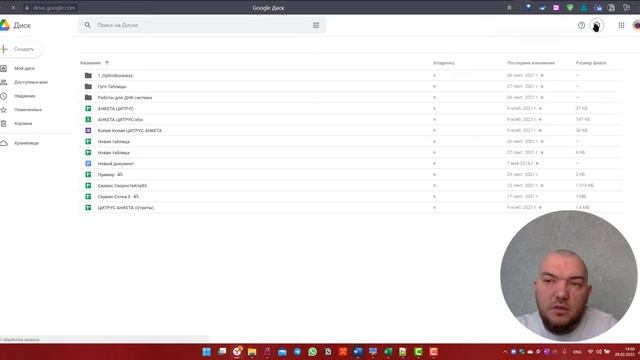Select the Новый документ file
640x360 pixels.
116,164
